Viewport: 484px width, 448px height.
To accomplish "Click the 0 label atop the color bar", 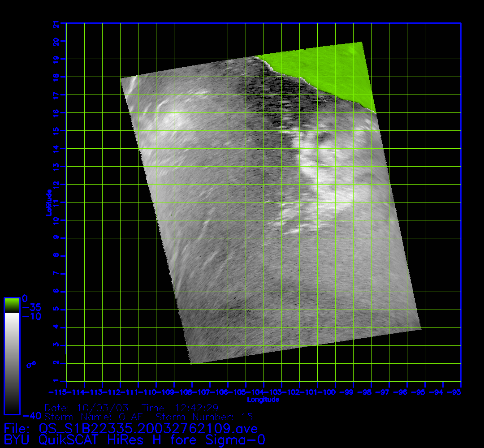I will (x=25, y=298).
